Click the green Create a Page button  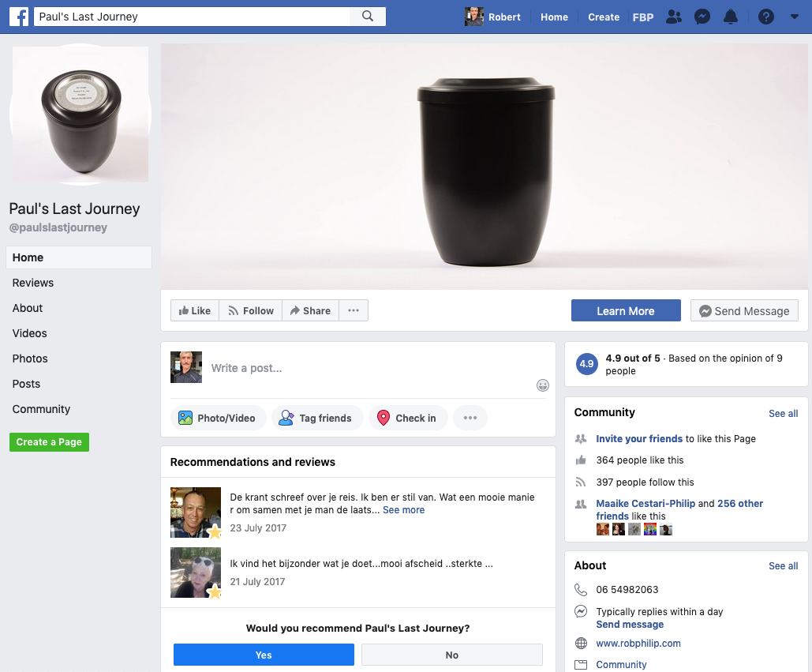pos(49,442)
